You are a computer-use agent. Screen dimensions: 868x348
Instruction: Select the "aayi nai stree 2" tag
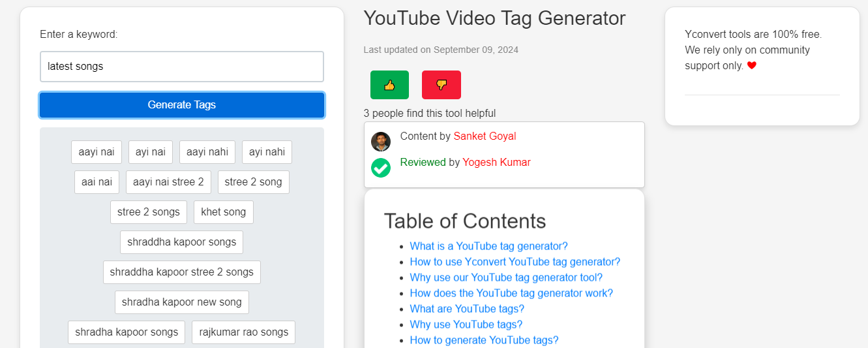[x=168, y=182]
